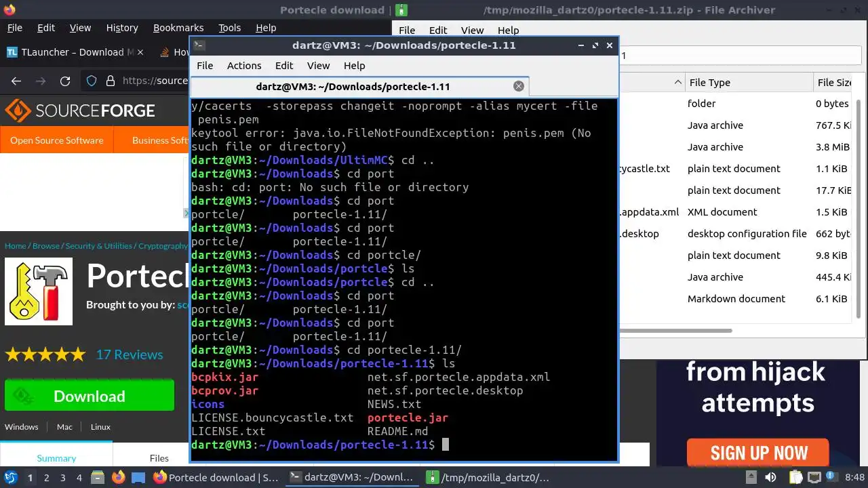The width and height of the screenshot is (868, 488).
Task: Click the site padlock icon
Action: tap(111, 81)
